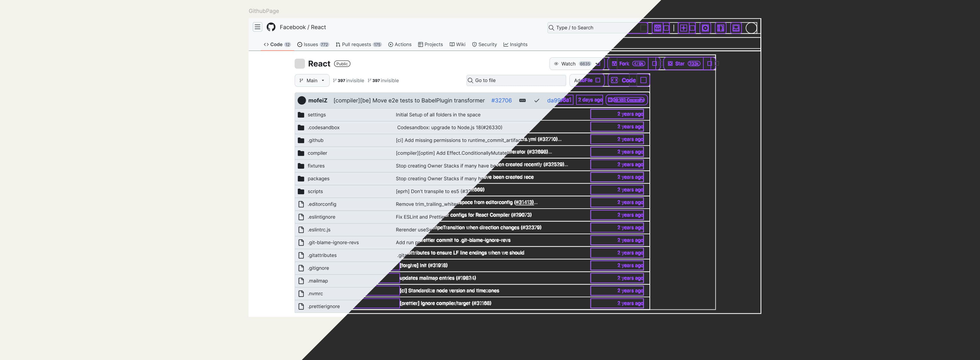Viewport: 980px width, 360px height.
Task: Open the compiler folder
Action: [x=317, y=153]
